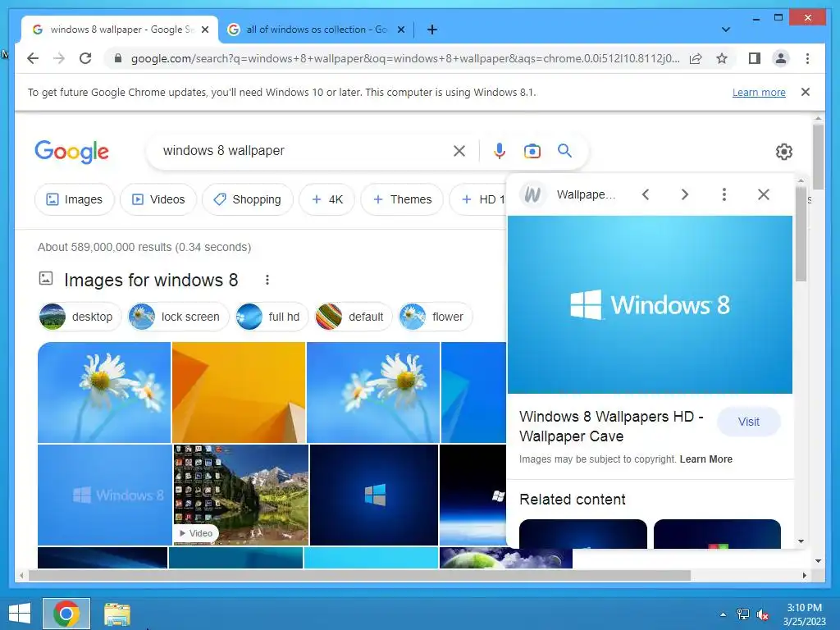Open the mountain lake video thumbnail
The image size is (840, 630).
(x=240, y=495)
